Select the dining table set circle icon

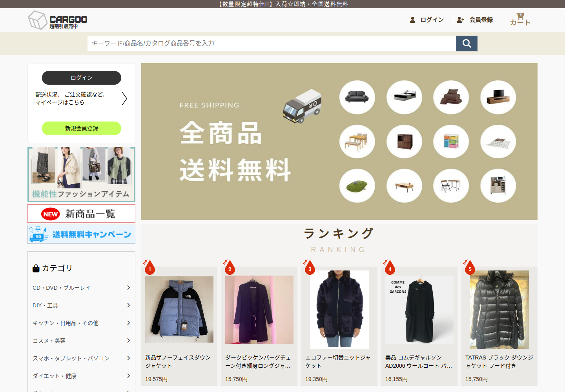click(x=357, y=142)
